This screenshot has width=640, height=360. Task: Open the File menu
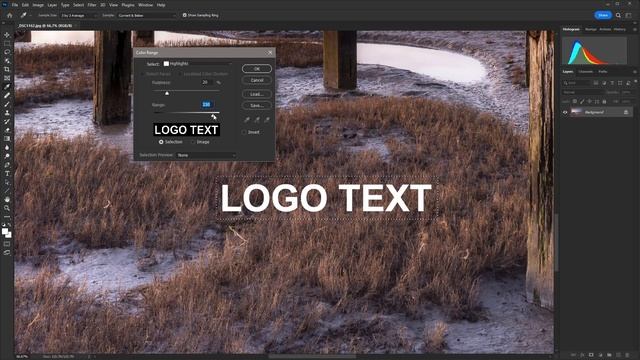(x=15, y=5)
